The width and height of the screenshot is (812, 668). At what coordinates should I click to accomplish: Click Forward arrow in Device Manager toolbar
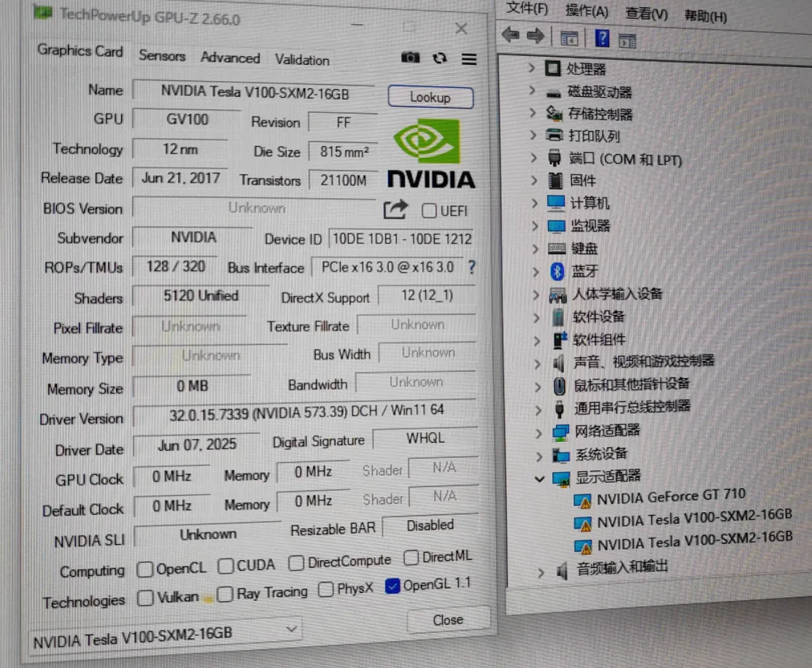[x=535, y=36]
